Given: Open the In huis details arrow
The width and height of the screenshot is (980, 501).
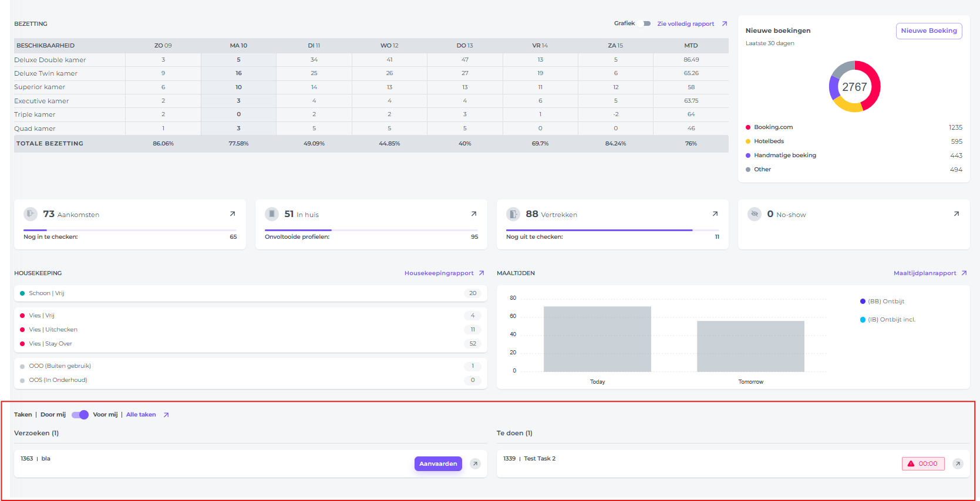Looking at the screenshot, I should click(x=474, y=214).
